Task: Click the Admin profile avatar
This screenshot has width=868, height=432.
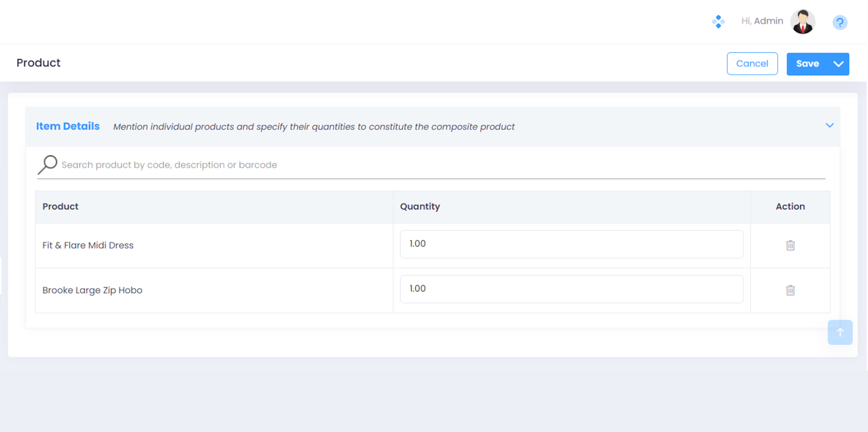Action: 802,22
